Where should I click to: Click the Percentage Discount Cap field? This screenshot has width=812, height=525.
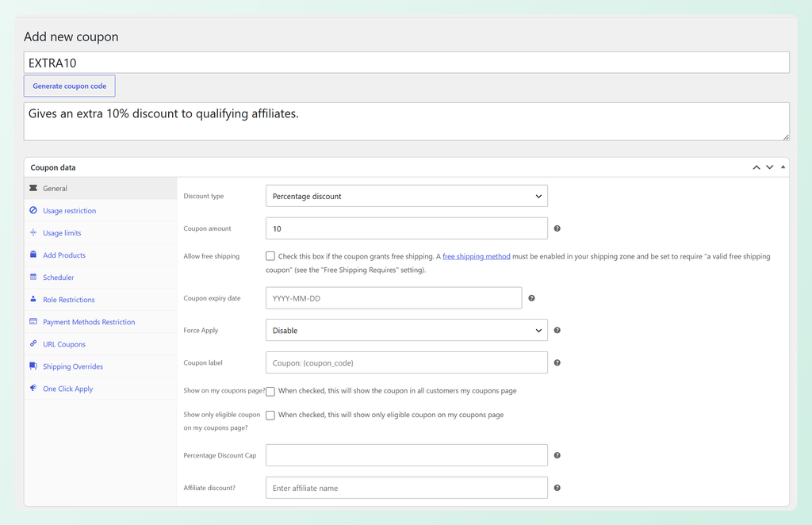407,456
